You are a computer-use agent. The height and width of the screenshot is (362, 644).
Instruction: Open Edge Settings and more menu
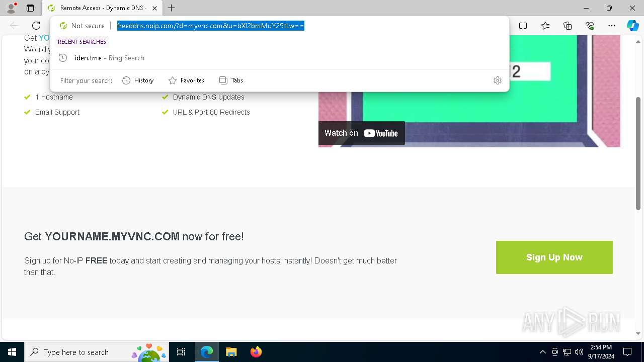(612, 26)
